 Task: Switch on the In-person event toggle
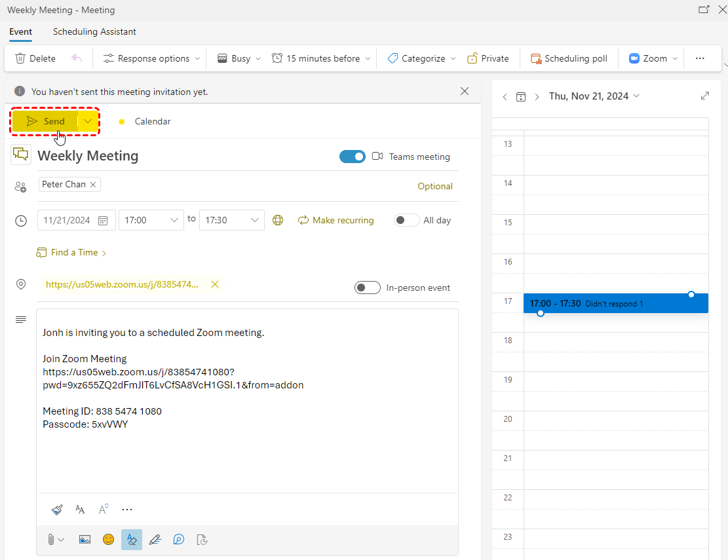coord(368,288)
